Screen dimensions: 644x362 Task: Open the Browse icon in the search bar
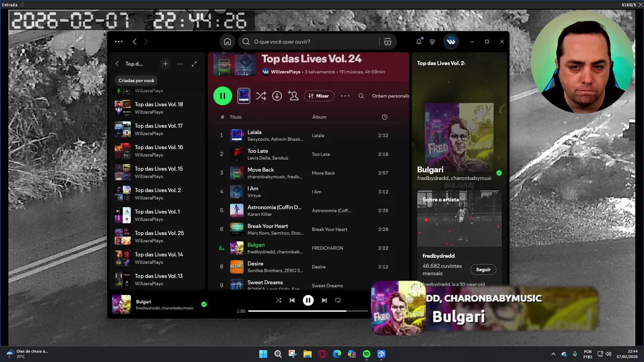point(387,42)
